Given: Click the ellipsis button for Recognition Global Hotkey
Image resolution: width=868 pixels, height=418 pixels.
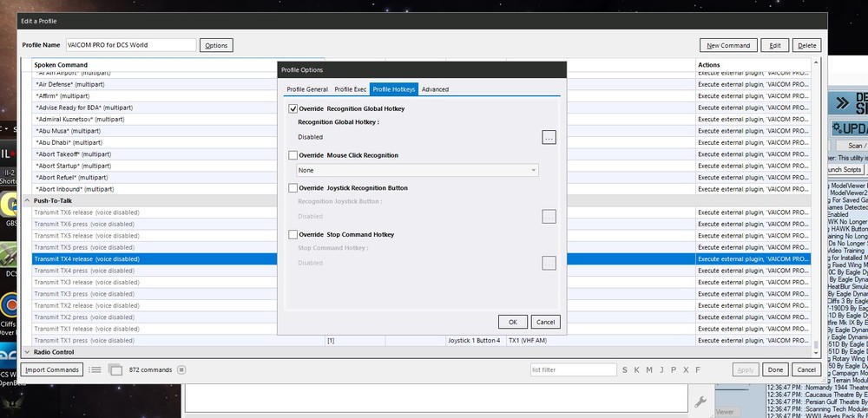Looking at the screenshot, I should (x=549, y=137).
